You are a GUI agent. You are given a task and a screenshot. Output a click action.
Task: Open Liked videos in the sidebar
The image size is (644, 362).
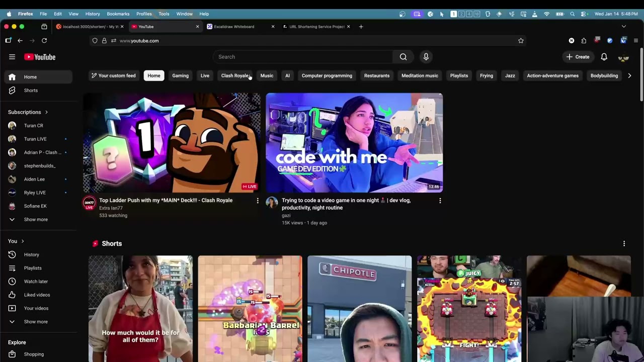[38, 295]
